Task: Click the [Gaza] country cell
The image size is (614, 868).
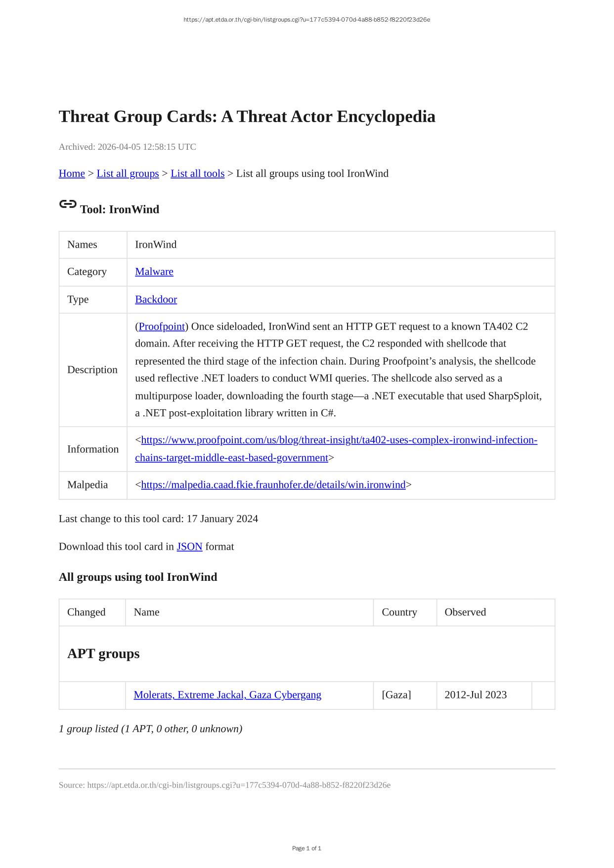Action: 396,695
